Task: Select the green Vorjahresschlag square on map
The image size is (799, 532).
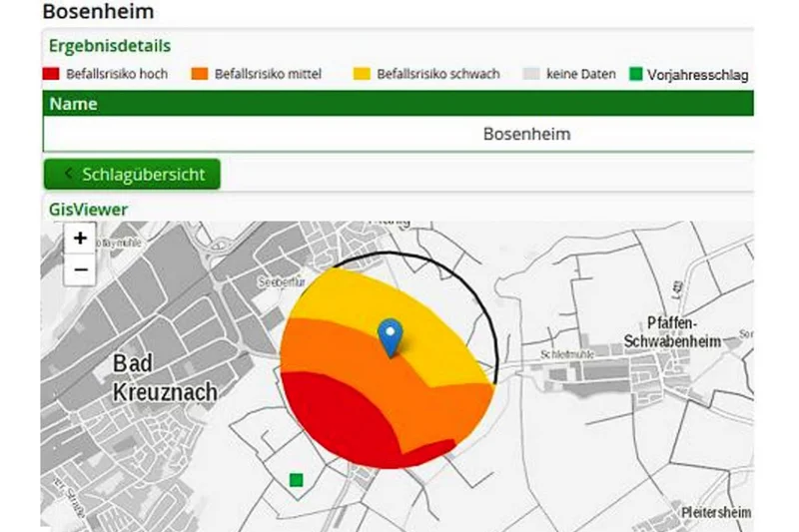Action: click(x=296, y=480)
